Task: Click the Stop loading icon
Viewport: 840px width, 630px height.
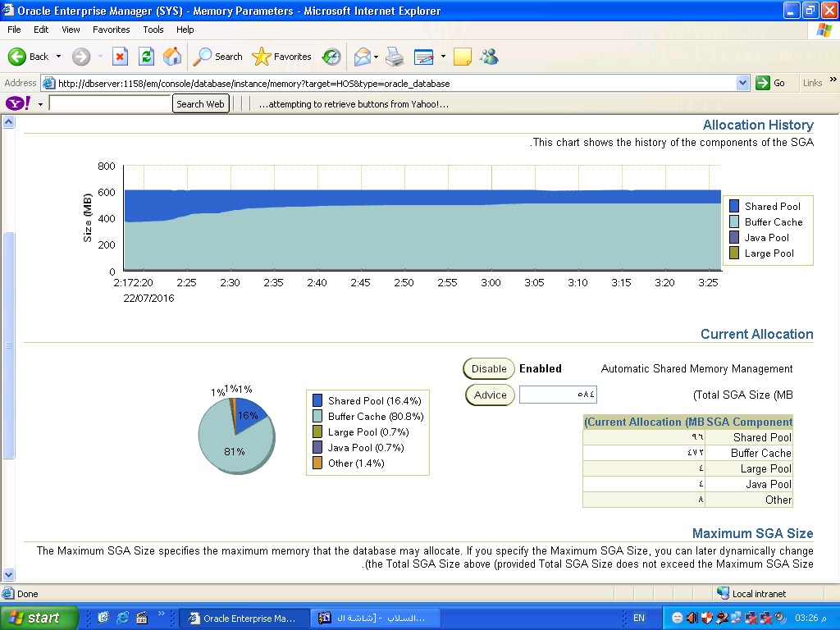Action: 120,57
